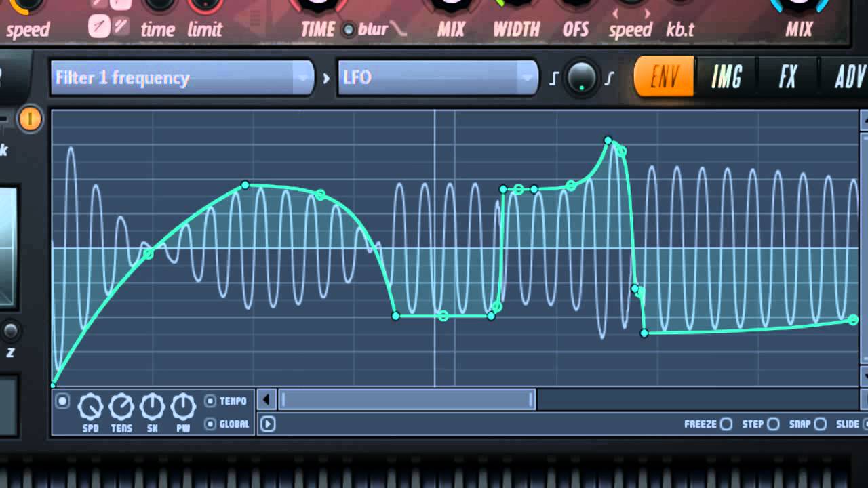The height and width of the screenshot is (488, 868).
Task: Toggle the LFO enable button left of the SPD knob
Action: click(62, 401)
